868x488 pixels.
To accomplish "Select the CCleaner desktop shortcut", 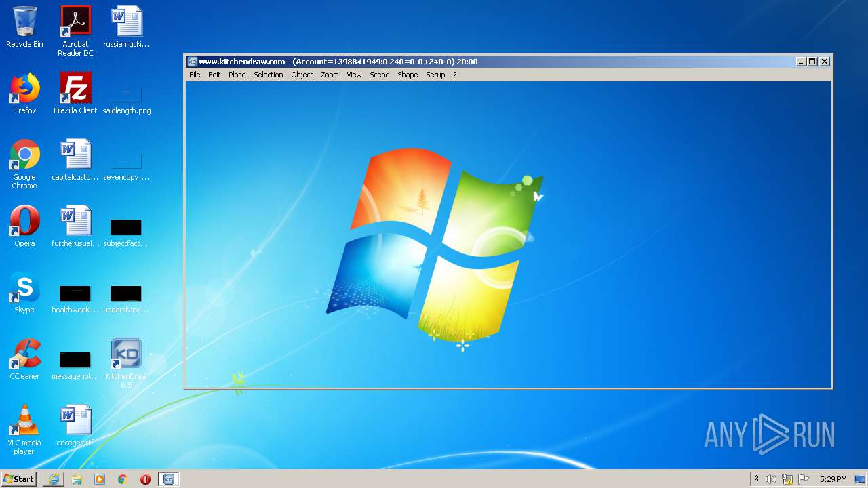I will pyautogui.click(x=24, y=359).
